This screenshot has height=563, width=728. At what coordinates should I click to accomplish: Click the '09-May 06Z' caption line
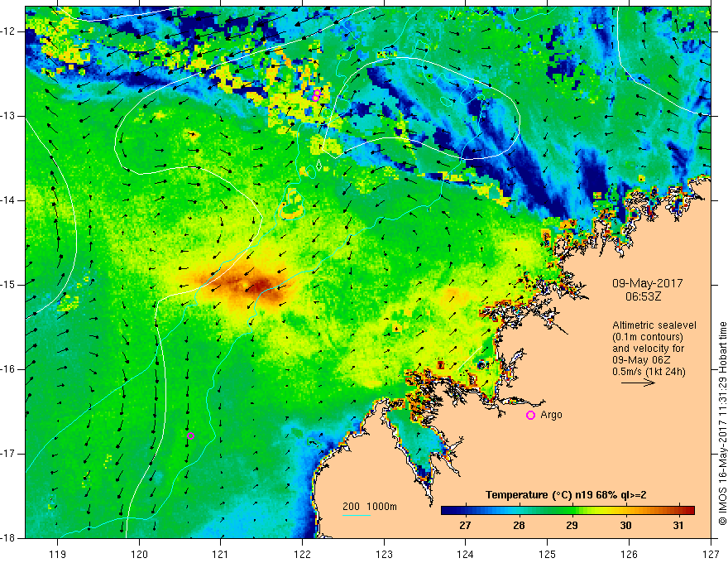point(641,360)
